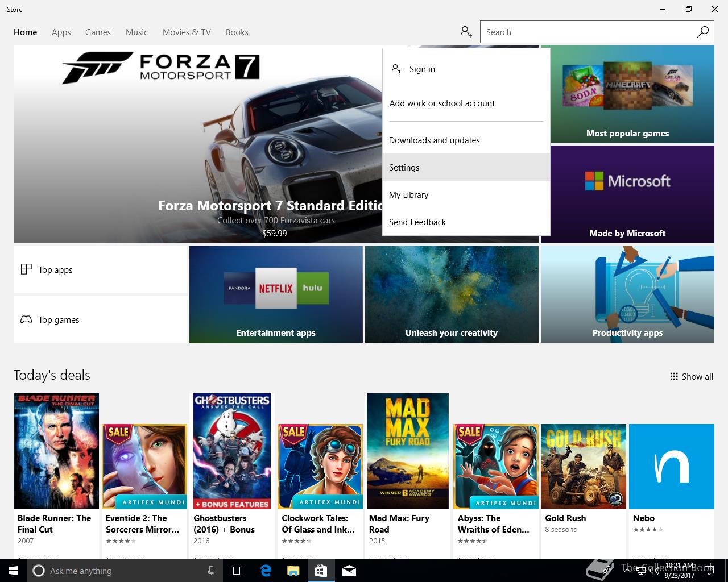
Task: Select Sign in from the account menu
Action: [x=466, y=69]
